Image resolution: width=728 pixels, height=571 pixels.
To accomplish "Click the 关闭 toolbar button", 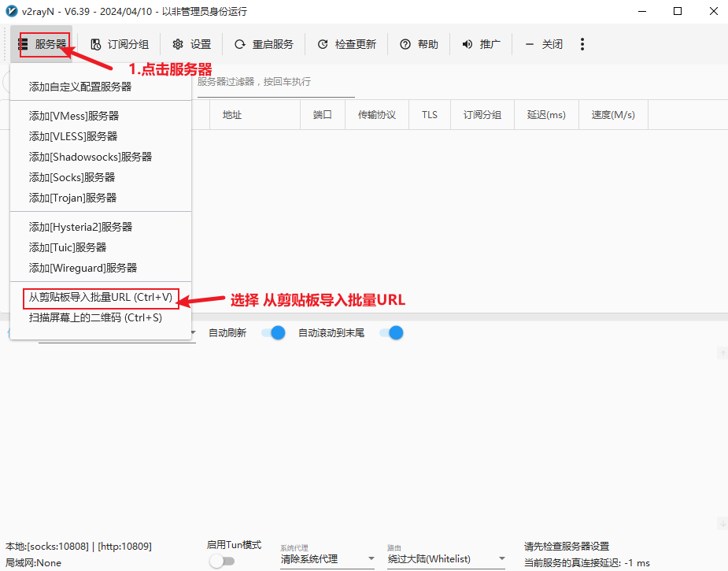I will [544, 44].
